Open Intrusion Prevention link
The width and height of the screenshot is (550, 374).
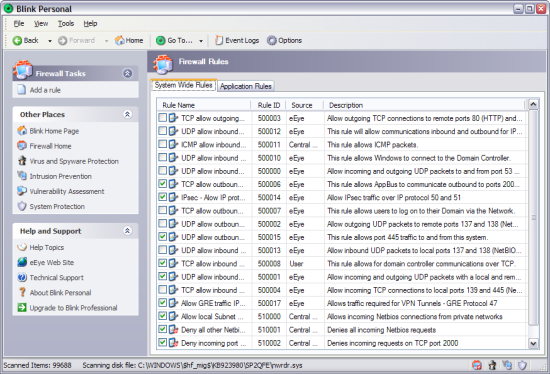(x=60, y=176)
